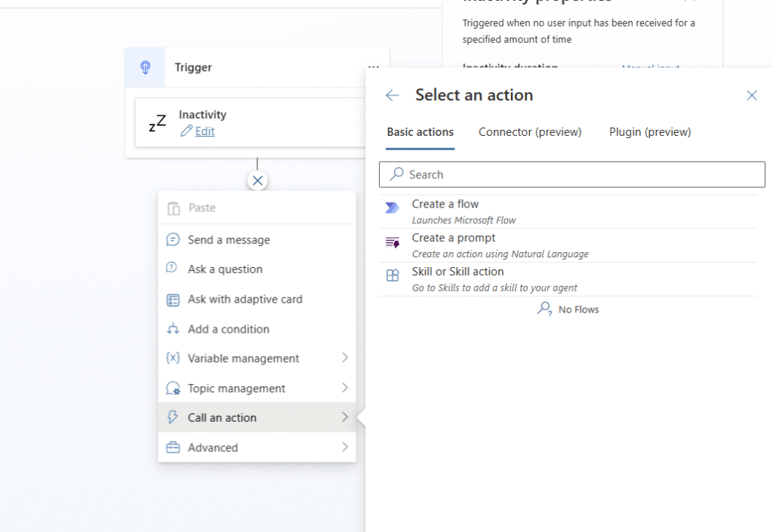The height and width of the screenshot is (532, 773).
Task: Open the Advanced menu item
Action: click(x=257, y=447)
